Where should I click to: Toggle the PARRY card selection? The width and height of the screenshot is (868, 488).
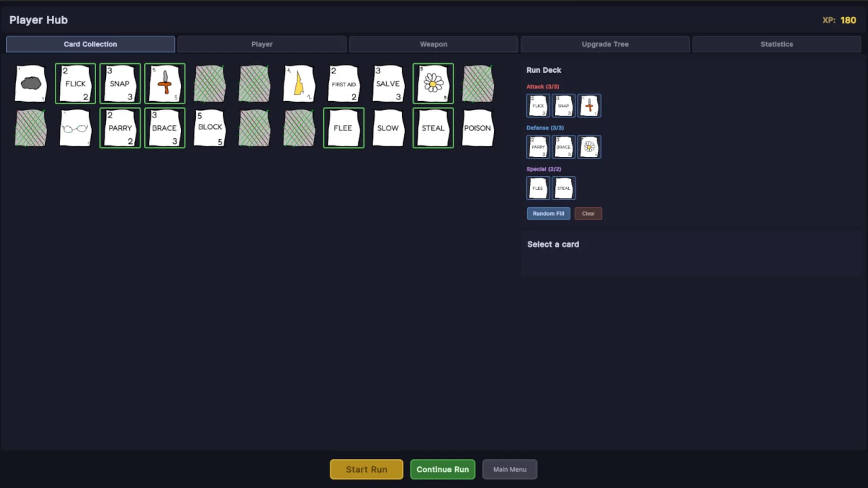coord(120,128)
